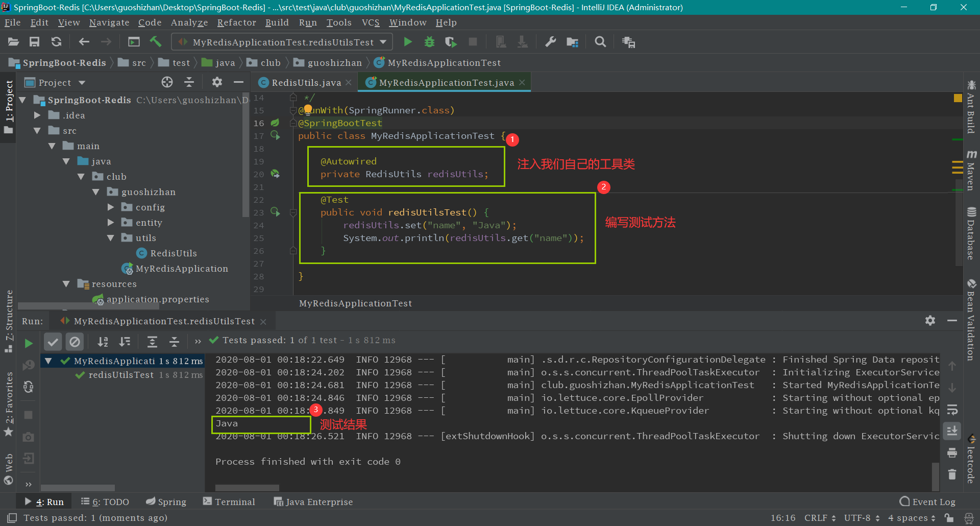Open Project Structure from the toolbar
Viewport: 980px width, 526px height.
[572, 42]
